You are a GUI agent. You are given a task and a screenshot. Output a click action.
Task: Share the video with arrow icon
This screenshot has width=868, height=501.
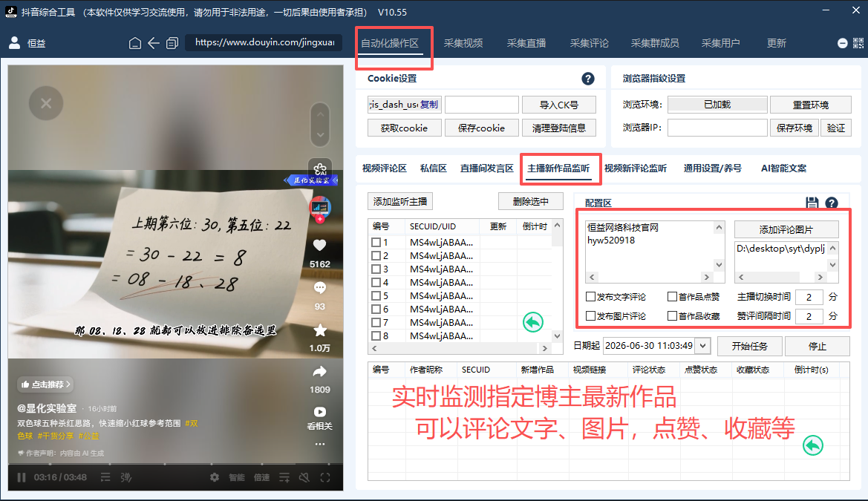click(319, 371)
